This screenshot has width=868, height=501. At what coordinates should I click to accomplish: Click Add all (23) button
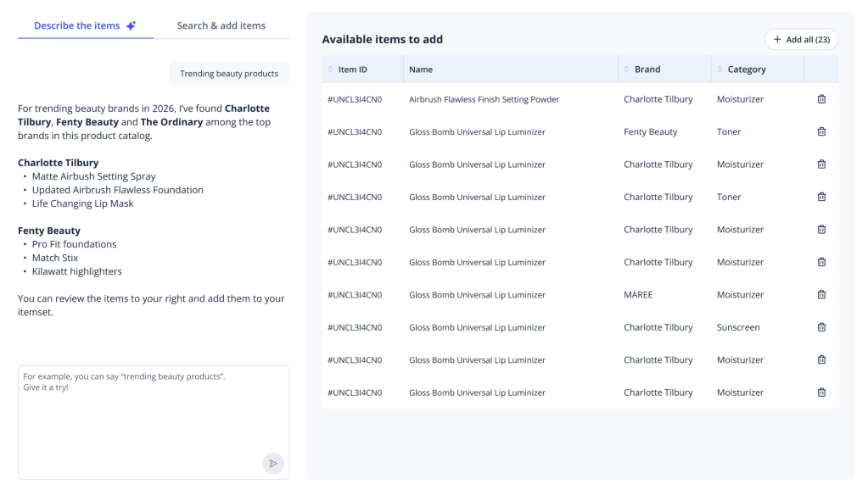(801, 39)
